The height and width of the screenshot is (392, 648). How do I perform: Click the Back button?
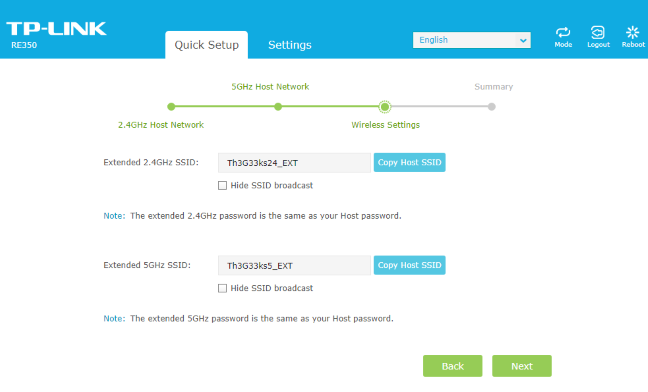pyautogui.click(x=453, y=366)
